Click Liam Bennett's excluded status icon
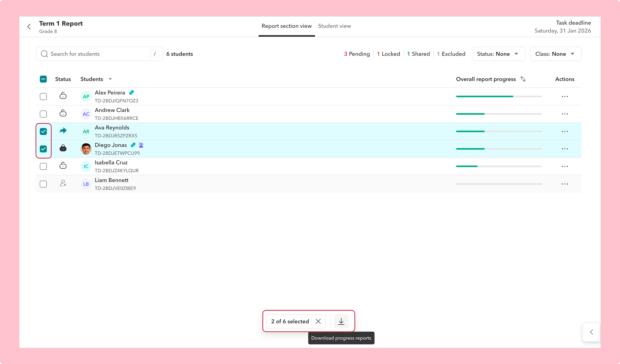Viewport: 620px width, 364px height. point(63,183)
